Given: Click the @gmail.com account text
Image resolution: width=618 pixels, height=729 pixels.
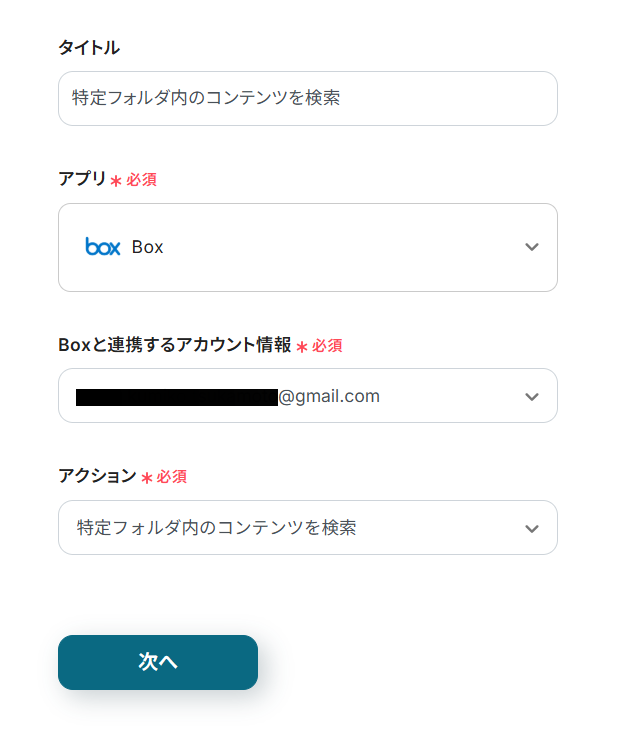Looking at the screenshot, I should coord(329,396).
